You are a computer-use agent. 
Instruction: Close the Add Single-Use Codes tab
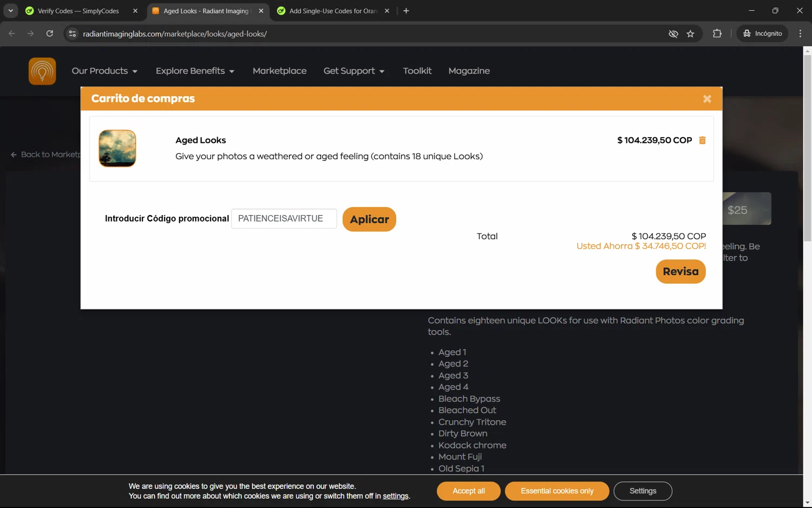tap(387, 11)
